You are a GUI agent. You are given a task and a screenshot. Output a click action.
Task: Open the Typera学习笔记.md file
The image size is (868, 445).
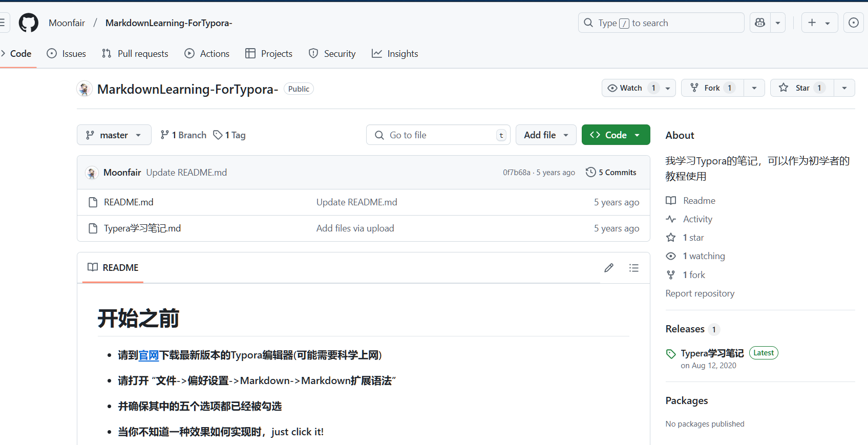142,228
